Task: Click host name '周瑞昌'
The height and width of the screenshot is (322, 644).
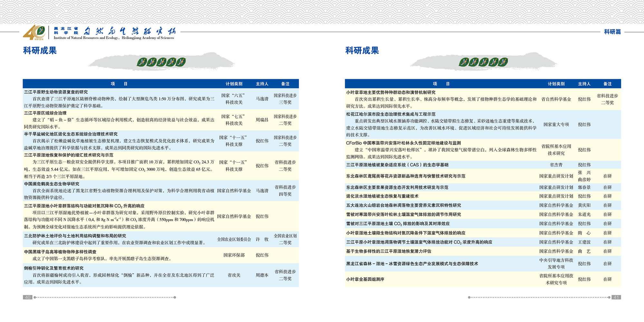Action: tap(262, 120)
